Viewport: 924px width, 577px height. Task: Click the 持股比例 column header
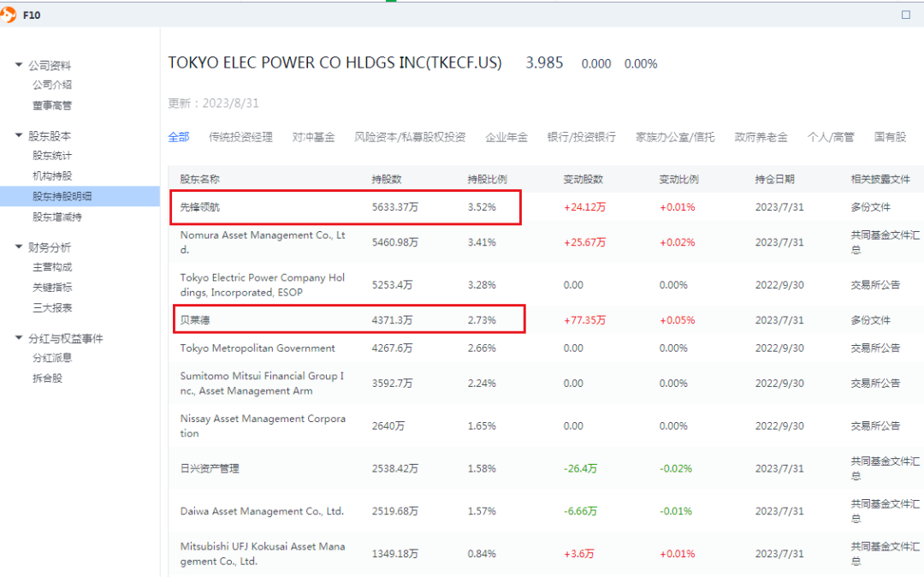pos(488,179)
